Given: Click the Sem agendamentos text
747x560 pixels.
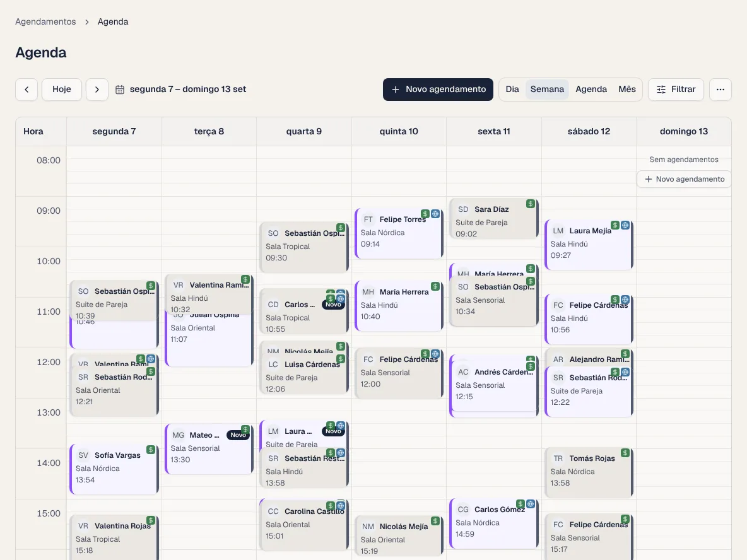Looking at the screenshot, I should (684, 160).
